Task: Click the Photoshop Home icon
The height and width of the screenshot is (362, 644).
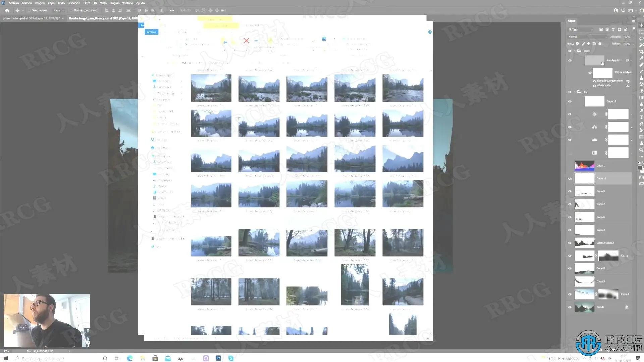Action: coord(7,10)
